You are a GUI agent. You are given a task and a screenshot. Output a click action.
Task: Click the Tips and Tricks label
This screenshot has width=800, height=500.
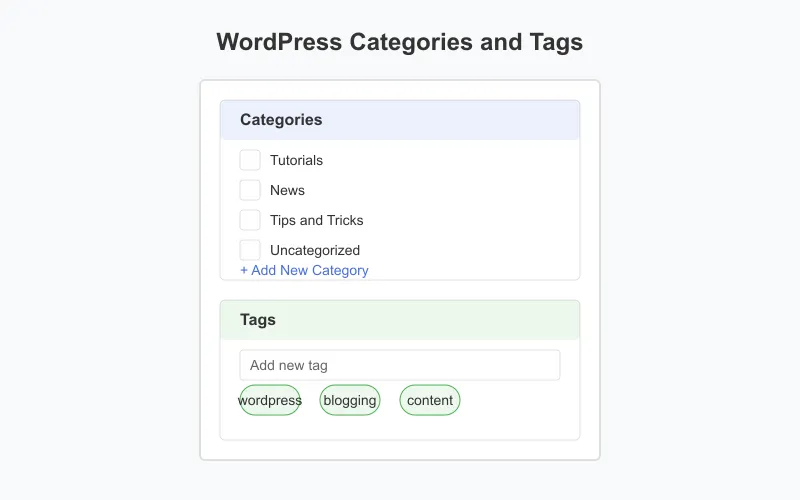[x=317, y=220]
